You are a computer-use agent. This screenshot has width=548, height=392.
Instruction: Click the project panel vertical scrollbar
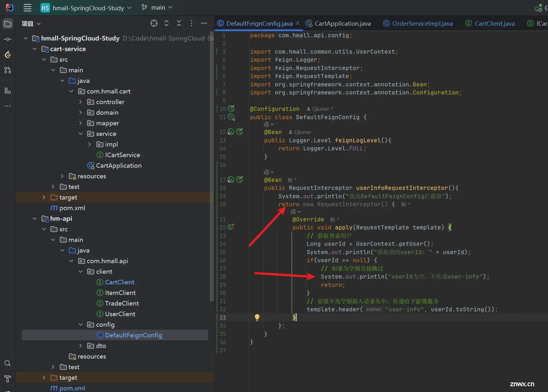211,166
